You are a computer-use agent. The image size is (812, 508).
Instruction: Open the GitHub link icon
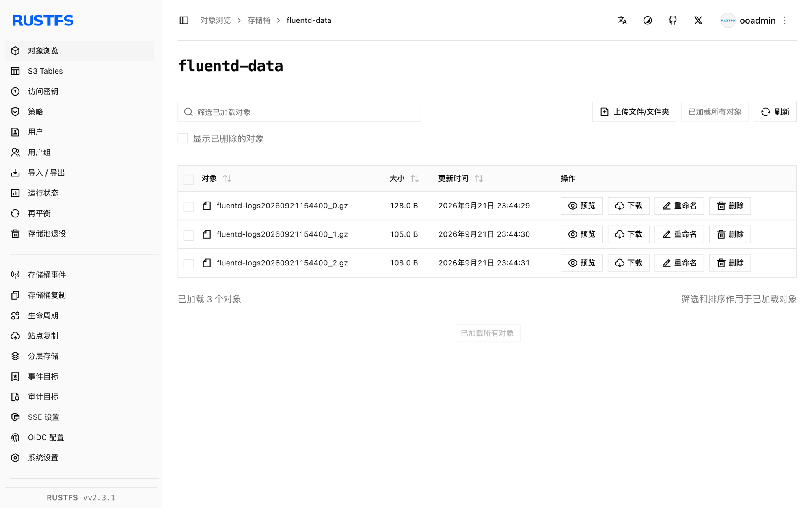[673, 20]
